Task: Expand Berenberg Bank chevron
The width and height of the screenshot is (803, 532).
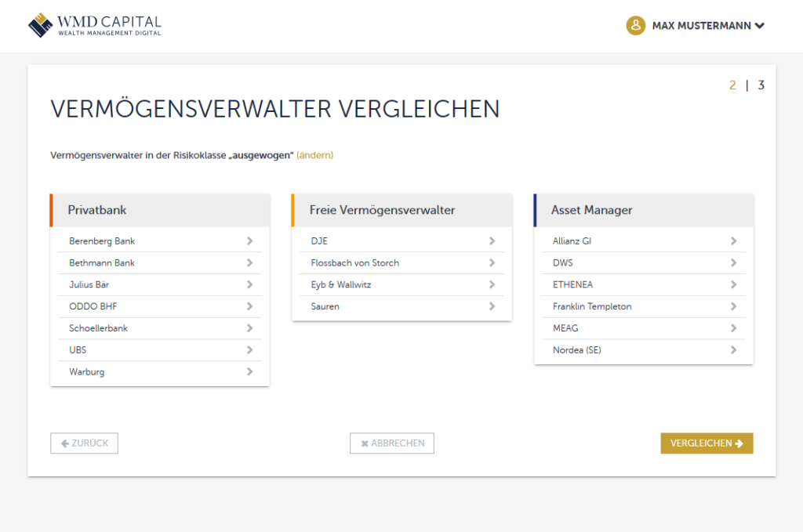Action: pyautogui.click(x=249, y=241)
